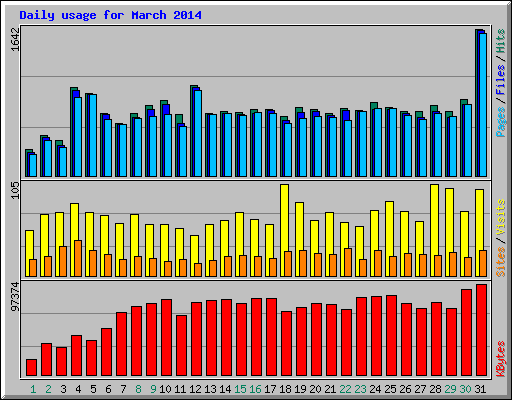Click day label 26 on the x-axis
Viewport: 512px width, 400px height.
pyautogui.click(x=405, y=389)
